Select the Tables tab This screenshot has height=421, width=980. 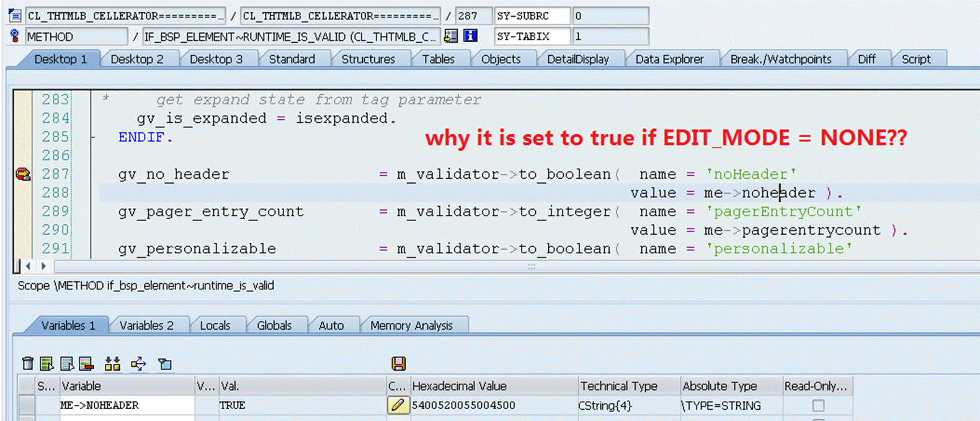pos(438,59)
